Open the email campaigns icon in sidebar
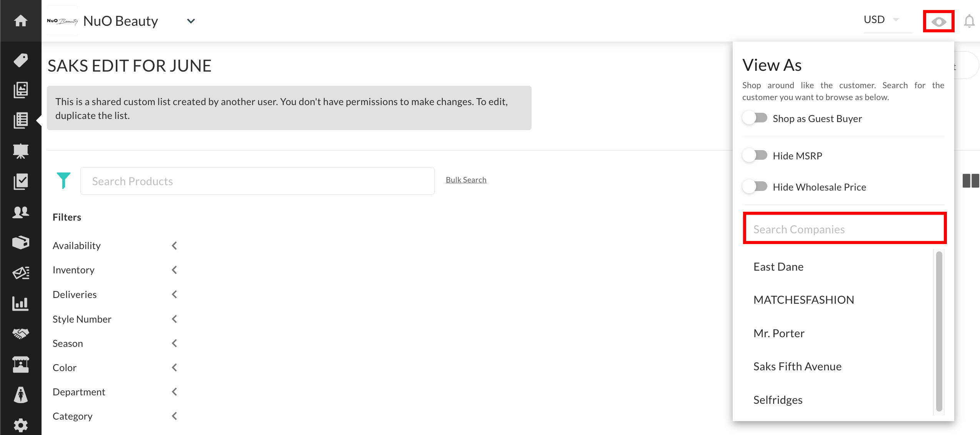This screenshot has height=435, width=980. click(x=21, y=273)
